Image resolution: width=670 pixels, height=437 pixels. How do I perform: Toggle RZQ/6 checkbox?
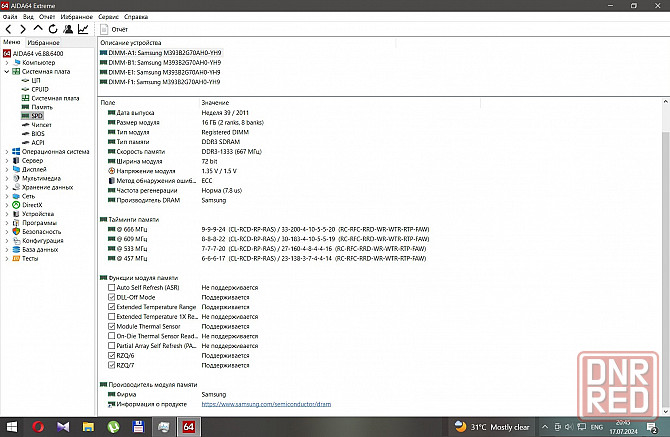(112, 355)
